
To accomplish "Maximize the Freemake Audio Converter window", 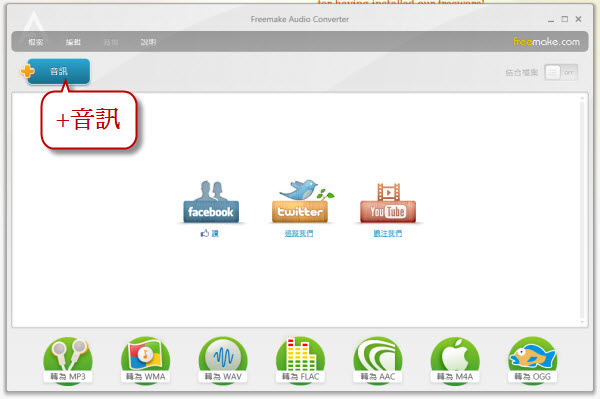I will click(x=565, y=19).
